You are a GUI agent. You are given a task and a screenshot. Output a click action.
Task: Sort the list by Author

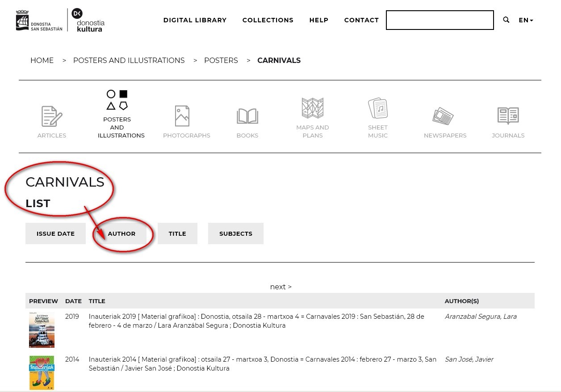[x=121, y=234]
